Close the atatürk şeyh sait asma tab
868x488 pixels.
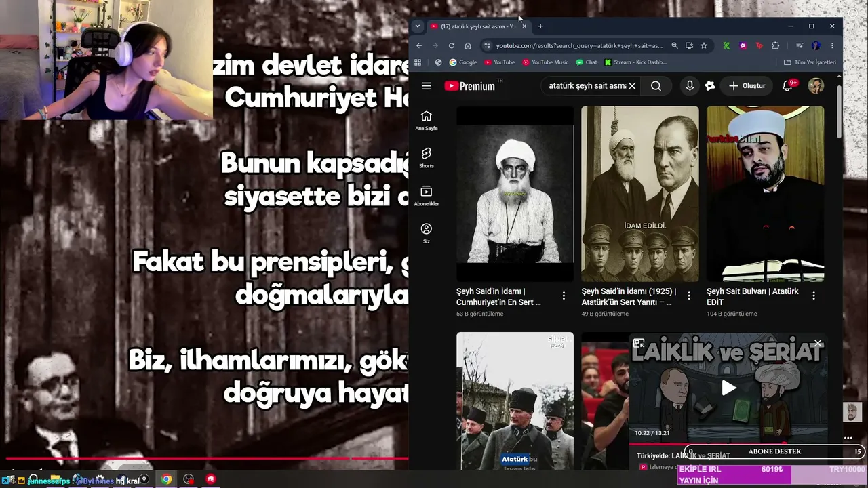[524, 26]
